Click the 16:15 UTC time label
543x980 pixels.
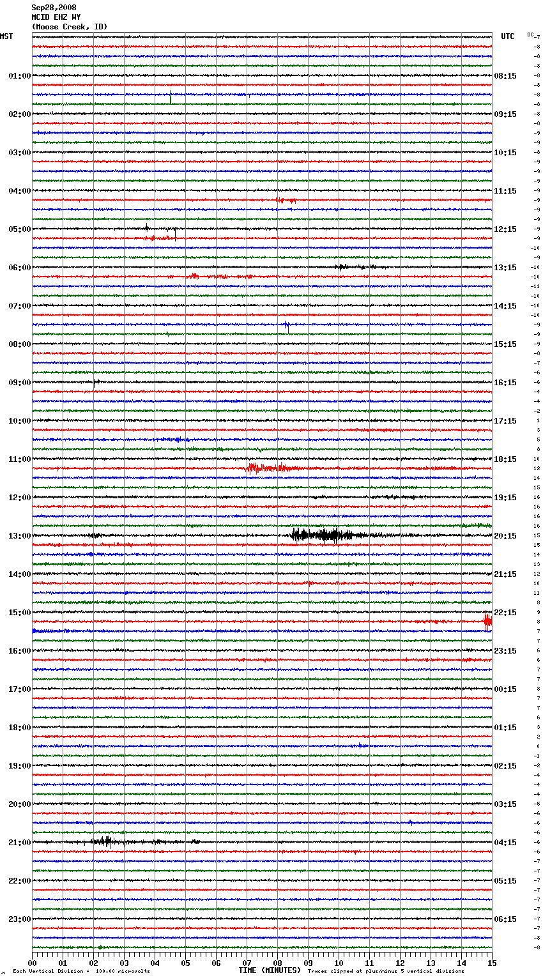click(x=505, y=383)
